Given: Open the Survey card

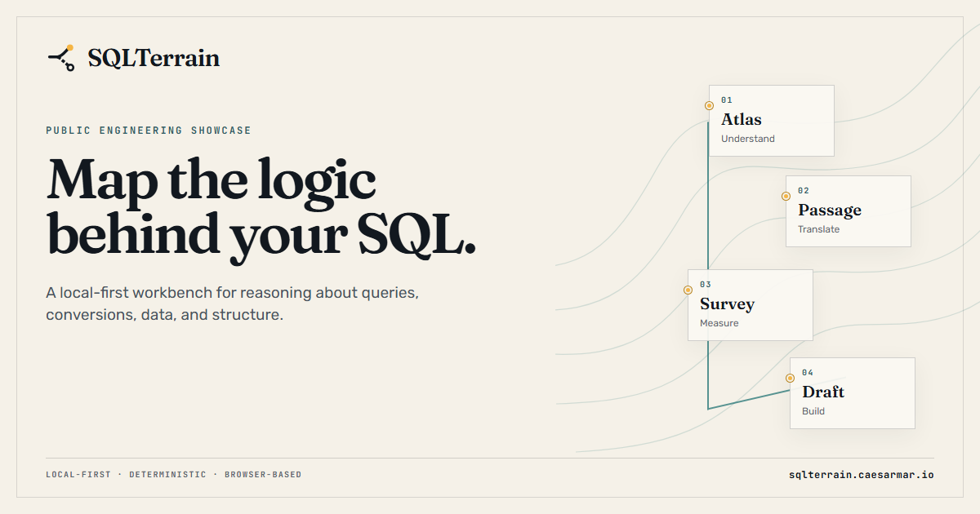Looking at the screenshot, I should [x=750, y=305].
